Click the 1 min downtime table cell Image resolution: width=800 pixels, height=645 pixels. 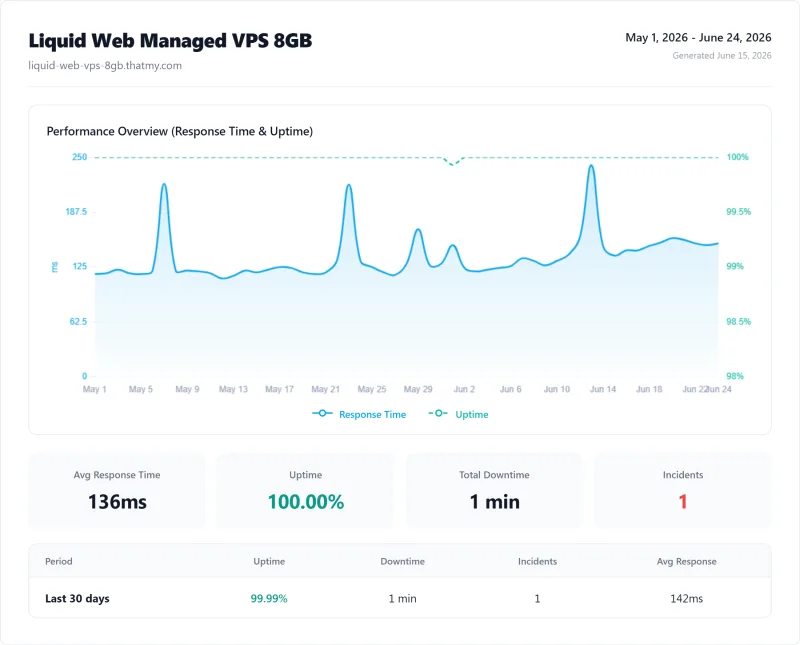[402, 599]
